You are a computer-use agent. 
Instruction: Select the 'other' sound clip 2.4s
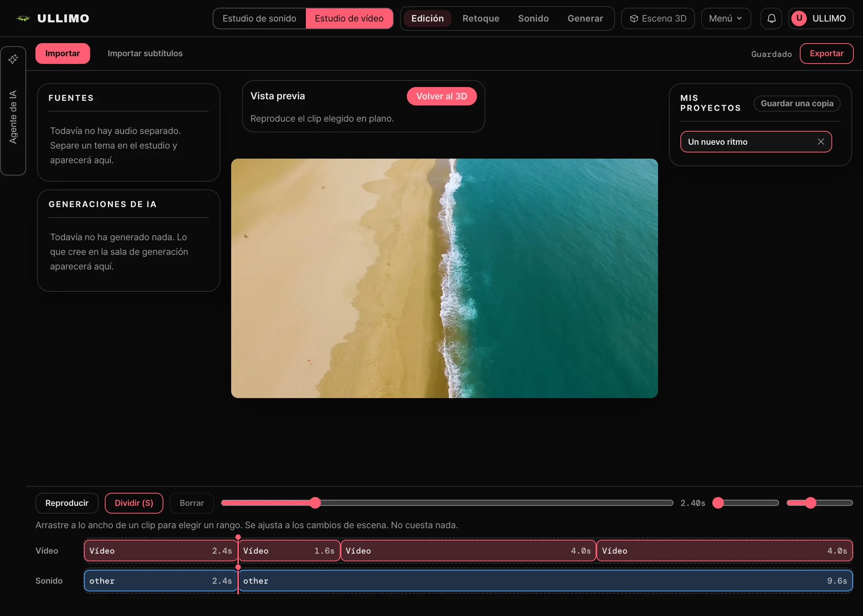tap(160, 581)
